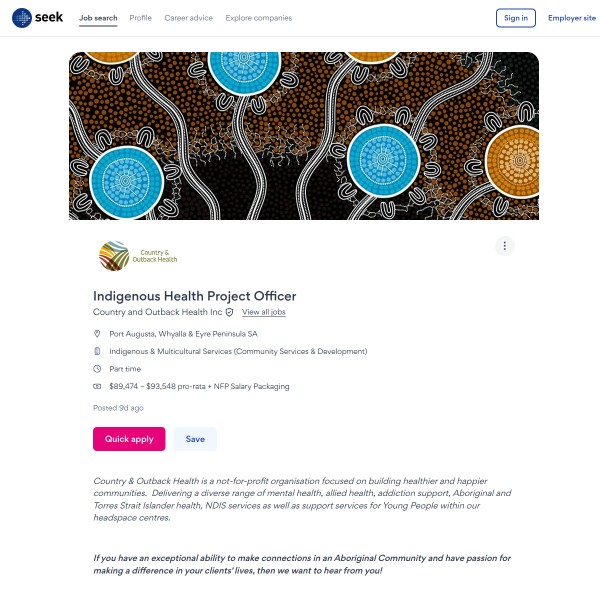
Task: Visit the Employer site link
Action: (x=571, y=18)
